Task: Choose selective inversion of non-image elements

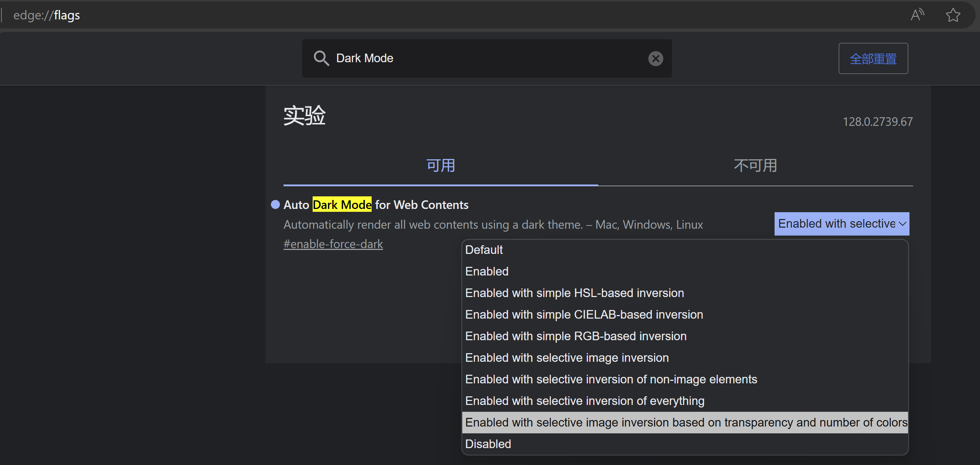Action: (x=685, y=379)
